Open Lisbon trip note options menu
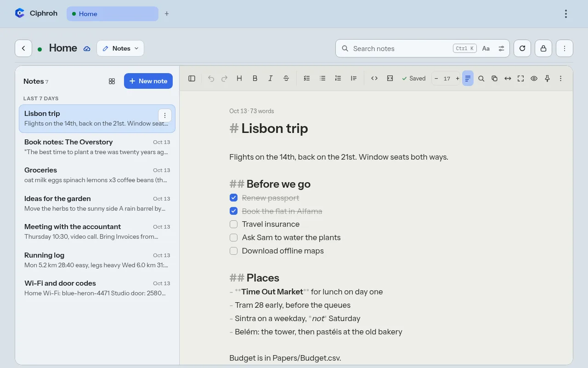The image size is (588, 368). 165,115
